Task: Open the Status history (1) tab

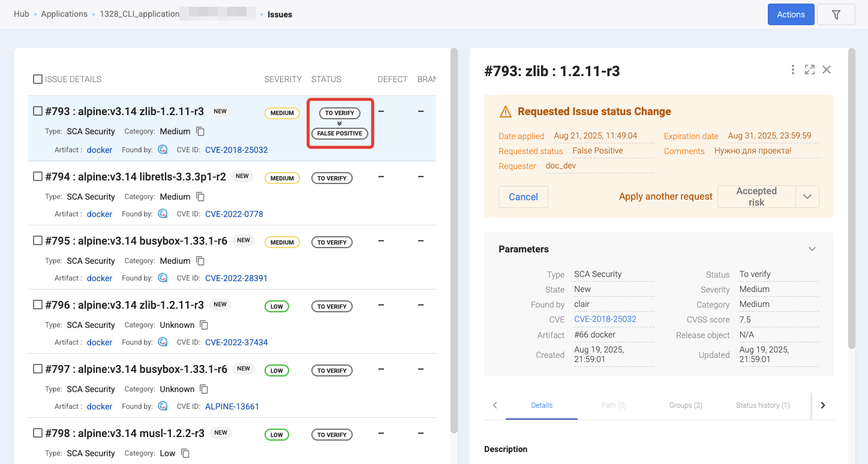Action: click(762, 405)
